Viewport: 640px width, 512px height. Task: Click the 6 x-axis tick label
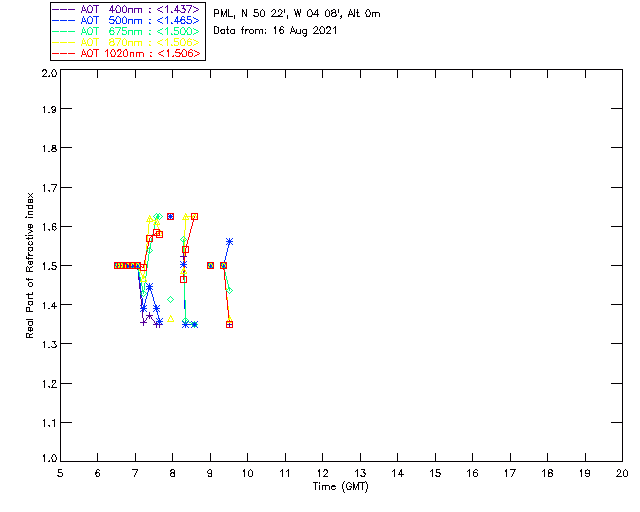(98, 473)
